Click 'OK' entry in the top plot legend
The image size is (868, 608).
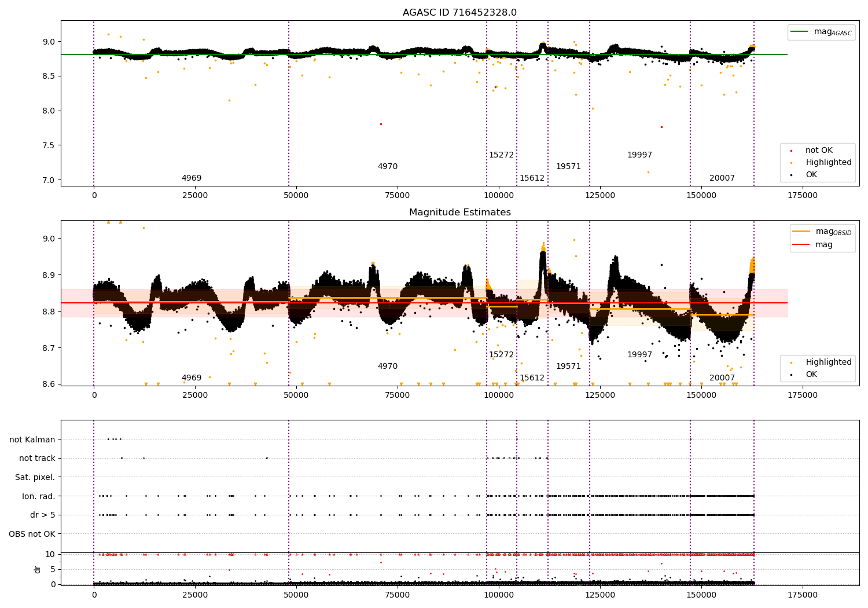point(811,175)
